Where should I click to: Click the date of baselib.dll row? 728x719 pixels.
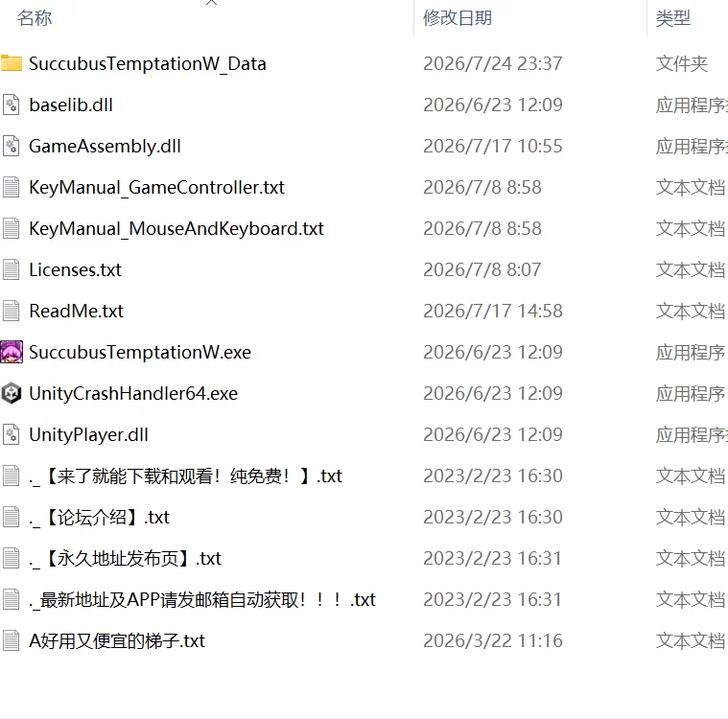(493, 104)
